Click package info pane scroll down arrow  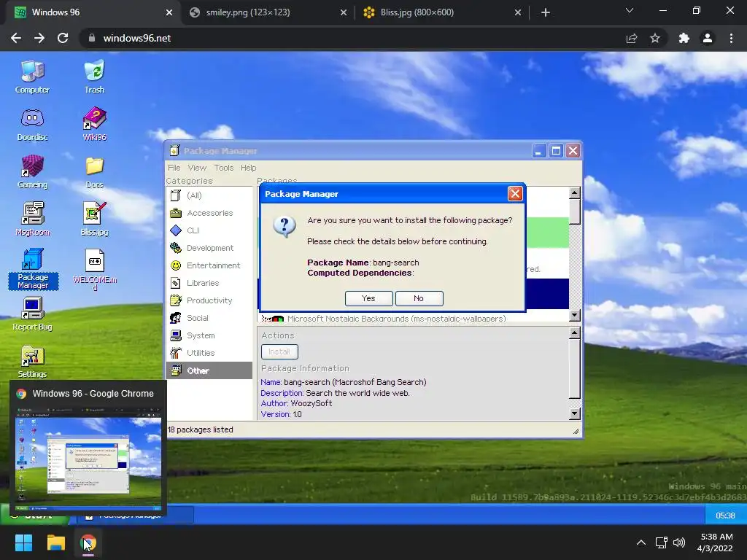[575, 414]
